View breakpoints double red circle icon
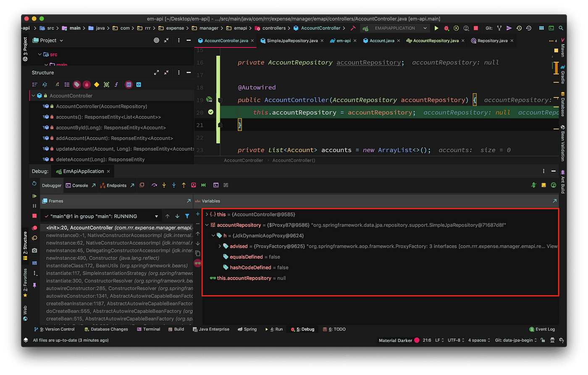Image resolution: width=588 pixels, height=375 pixels. click(34, 228)
